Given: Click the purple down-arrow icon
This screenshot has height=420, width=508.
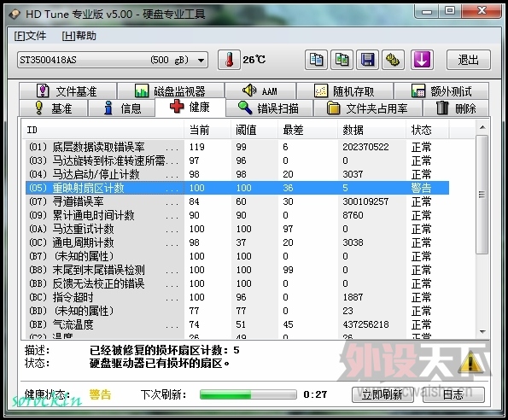Looking at the screenshot, I should [422, 60].
